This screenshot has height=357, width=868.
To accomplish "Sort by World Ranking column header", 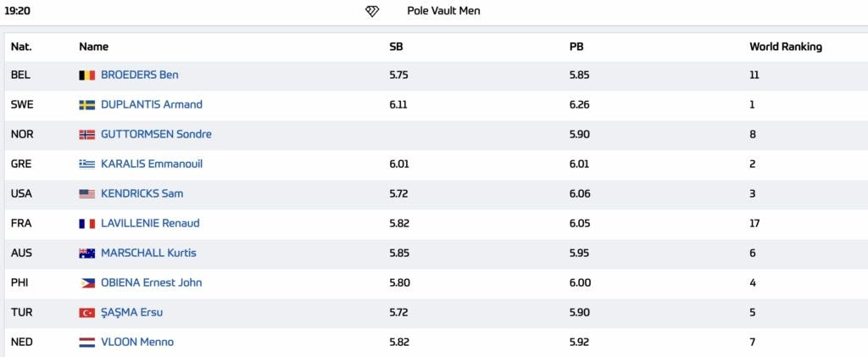I will point(785,47).
